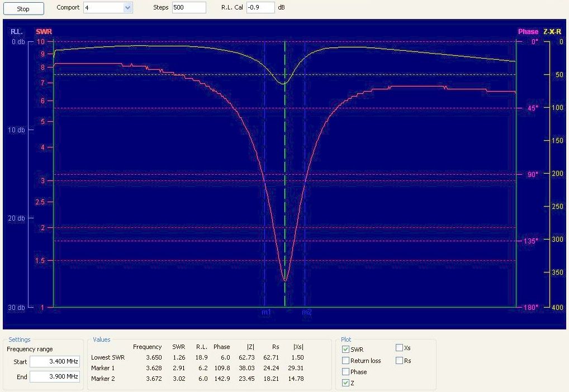Image resolution: width=569 pixels, height=392 pixels.
Task: Enable the Return loss checkbox
Action: (x=345, y=361)
